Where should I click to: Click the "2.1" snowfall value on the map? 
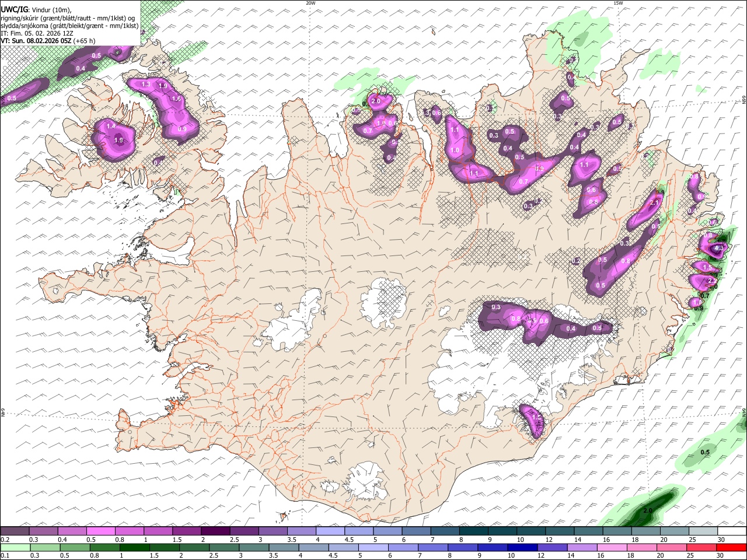pyautogui.click(x=654, y=202)
